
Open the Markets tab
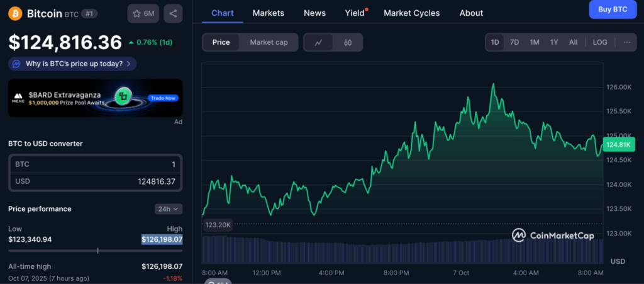pos(268,13)
